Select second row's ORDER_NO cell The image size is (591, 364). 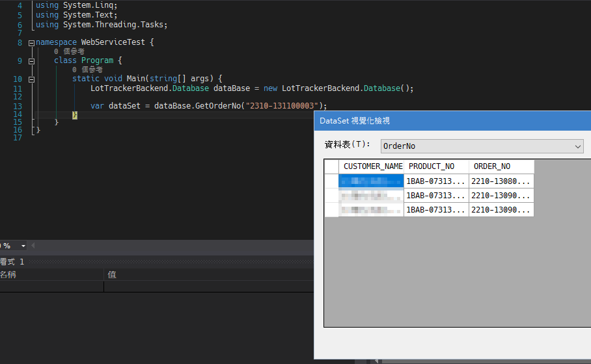point(501,195)
